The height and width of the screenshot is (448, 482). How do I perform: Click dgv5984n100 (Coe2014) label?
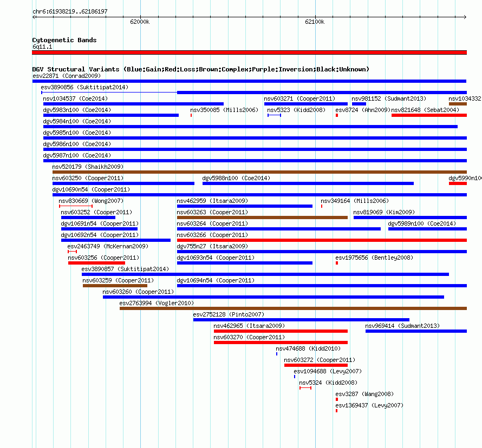click(77, 121)
